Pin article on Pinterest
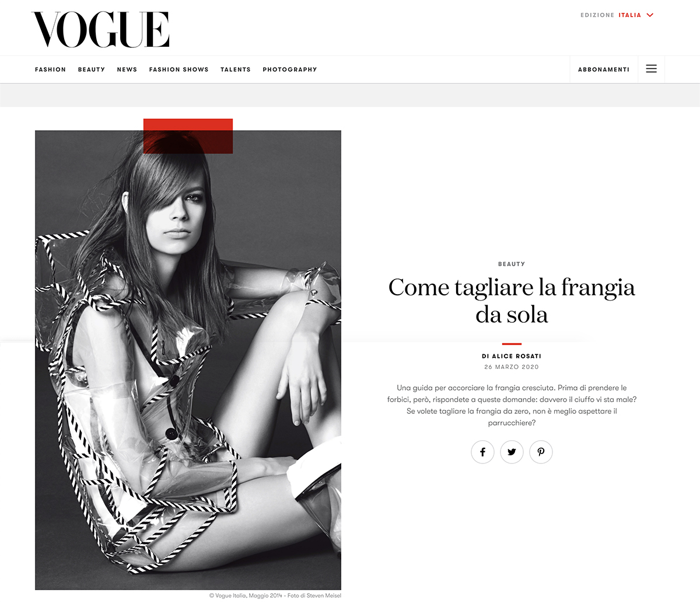 point(541,452)
